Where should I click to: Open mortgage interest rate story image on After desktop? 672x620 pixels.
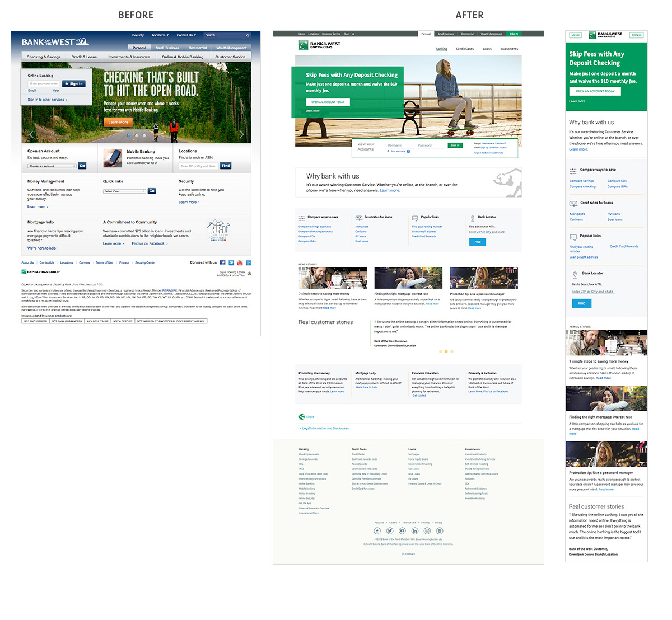coord(408,278)
